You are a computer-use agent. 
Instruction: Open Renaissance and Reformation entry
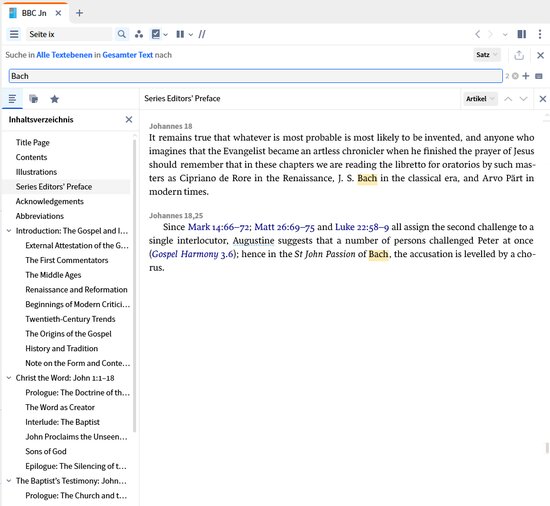coord(76,290)
